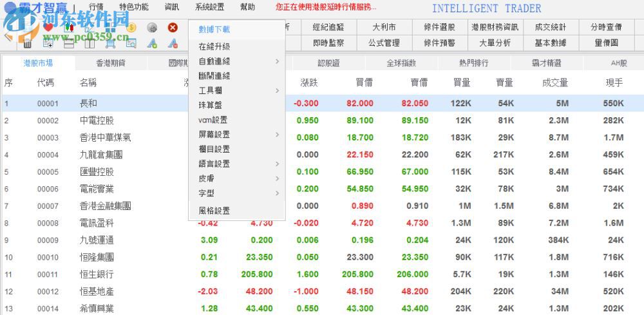Click the 大利市 button
644x315 pixels.
(x=384, y=28)
